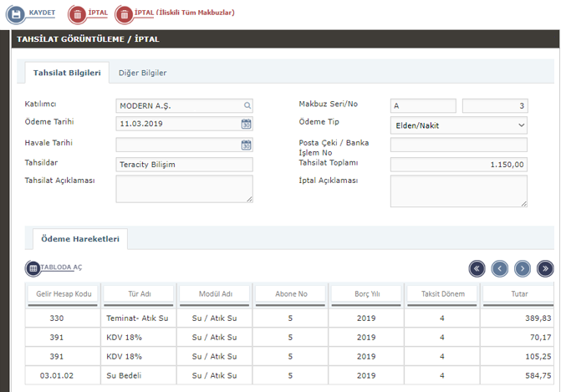Go to first page of table
Screen dimensions: 561x392
(477, 268)
